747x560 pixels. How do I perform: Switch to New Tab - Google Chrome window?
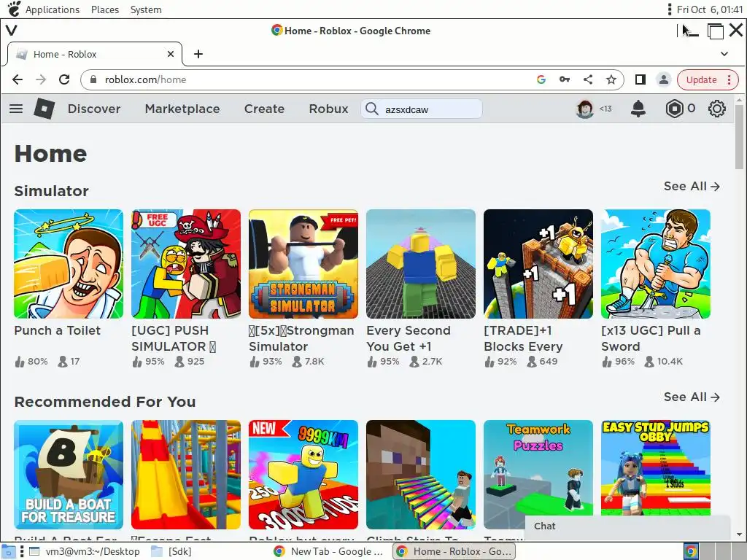click(329, 551)
